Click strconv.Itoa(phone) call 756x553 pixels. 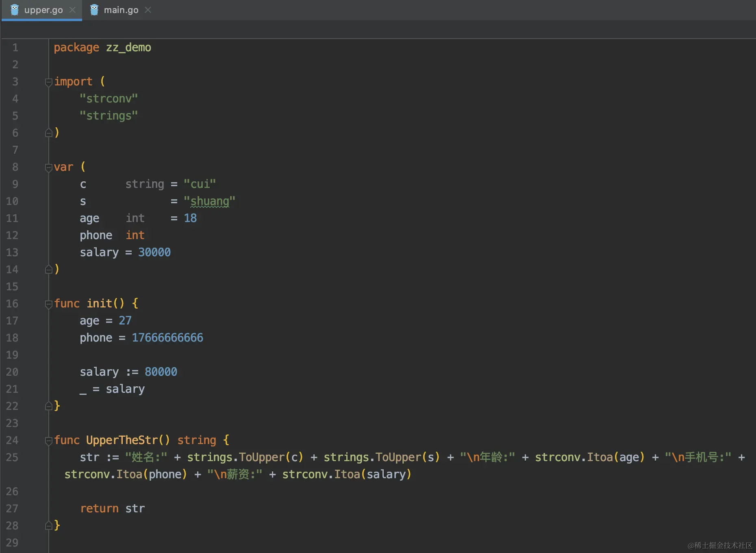[126, 475]
